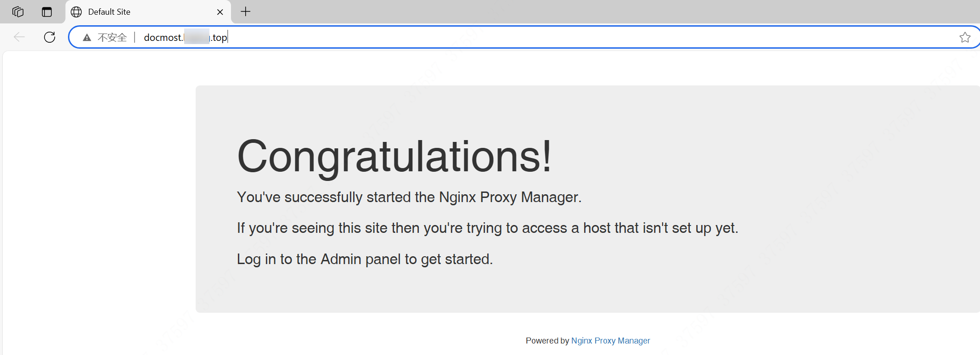Select the Default Site tab
This screenshot has height=355, width=980.
[x=148, y=12]
